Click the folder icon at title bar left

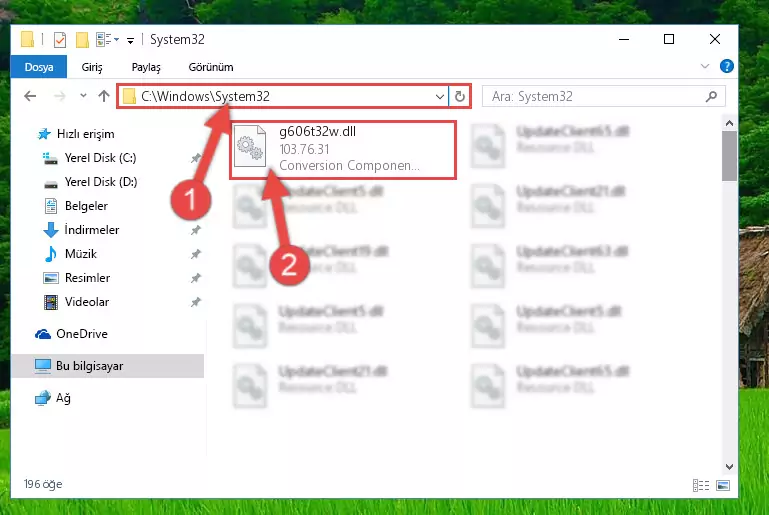pyautogui.click(x=27, y=40)
